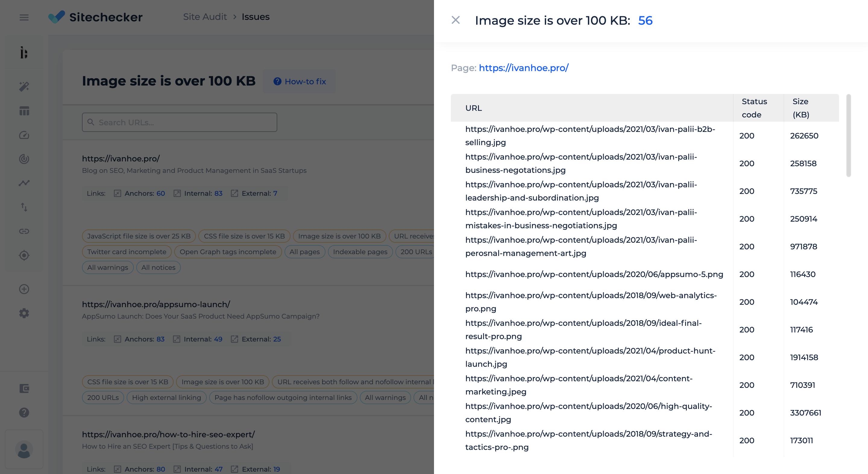Close the image size details panel
The height and width of the screenshot is (474, 868).
point(456,20)
